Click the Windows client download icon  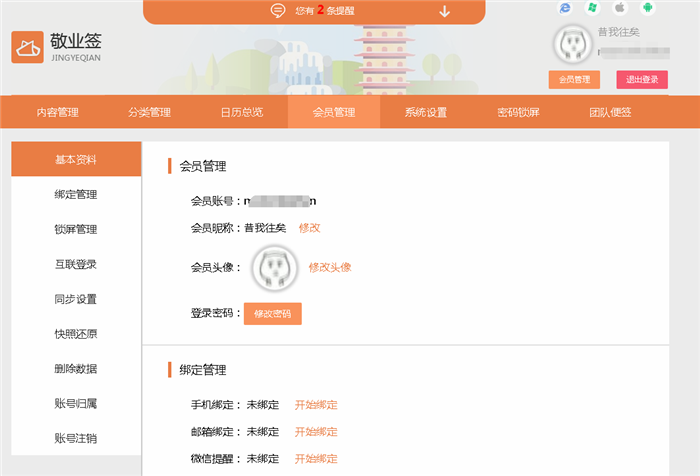(592, 8)
